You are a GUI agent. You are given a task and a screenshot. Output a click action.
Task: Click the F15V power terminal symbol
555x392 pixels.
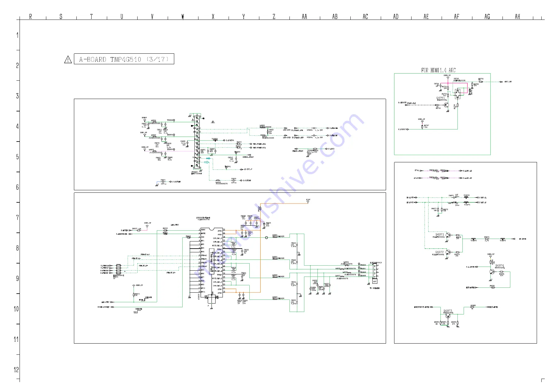(308, 201)
